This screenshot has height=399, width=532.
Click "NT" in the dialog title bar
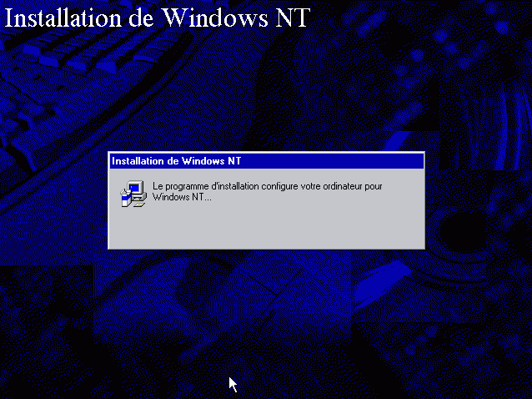tap(234, 161)
